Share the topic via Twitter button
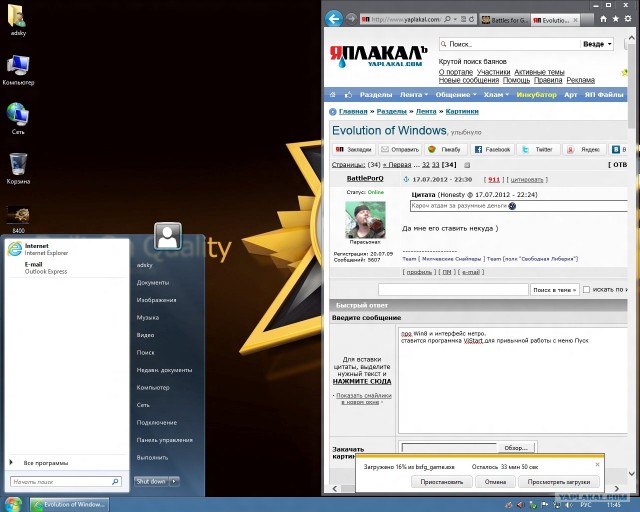This screenshot has height=512, width=640. click(538, 149)
